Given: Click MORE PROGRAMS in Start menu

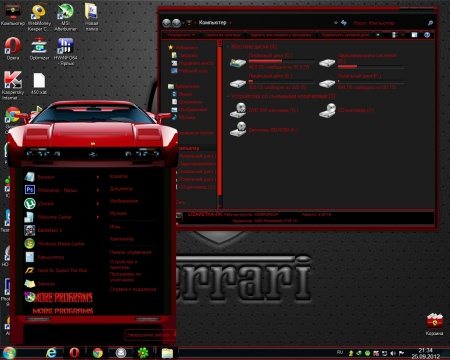Looking at the screenshot, I should (x=63, y=297).
